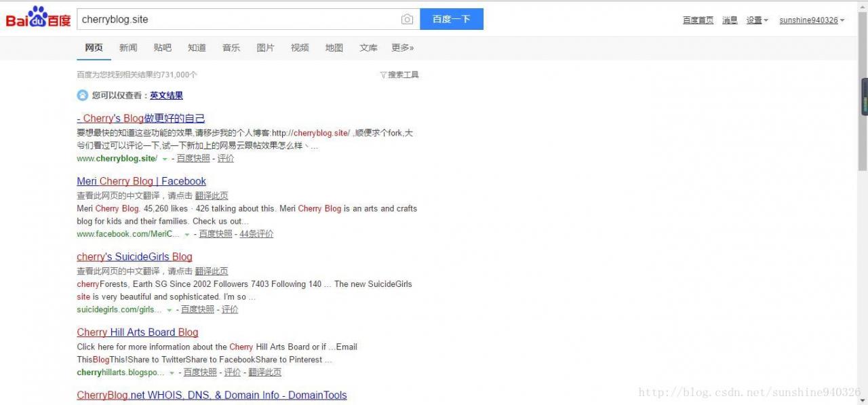
Task: Click the blue avatar icon beside 英文结果
Action: click(83, 95)
